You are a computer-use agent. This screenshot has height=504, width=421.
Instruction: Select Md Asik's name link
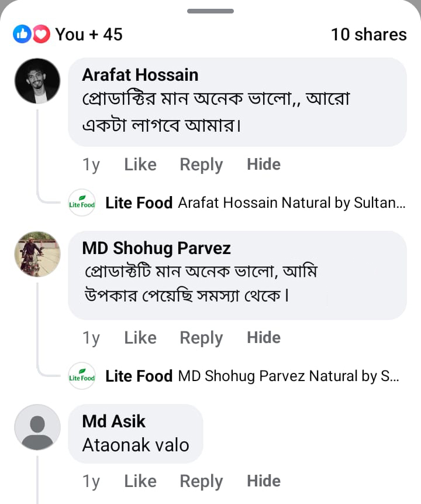click(113, 421)
